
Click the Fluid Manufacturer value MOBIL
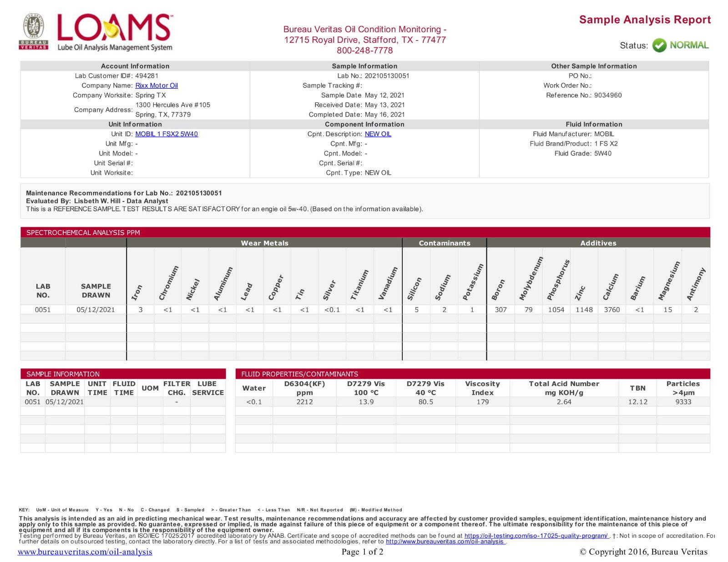point(604,134)
